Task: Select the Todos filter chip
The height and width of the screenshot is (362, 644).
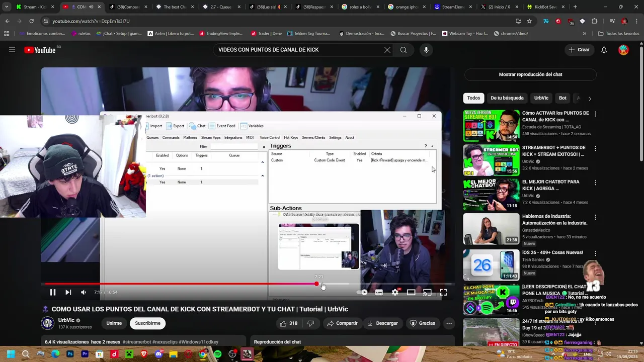Action: tap(473, 98)
